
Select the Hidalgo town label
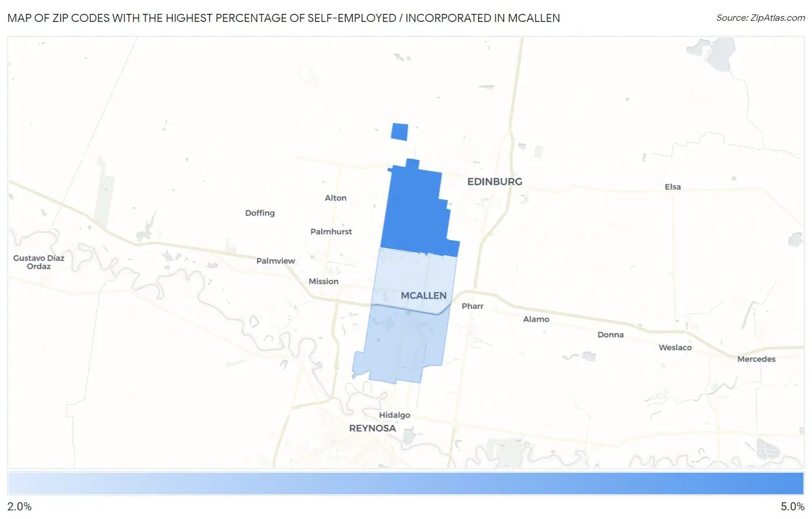[x=394, y=415]
